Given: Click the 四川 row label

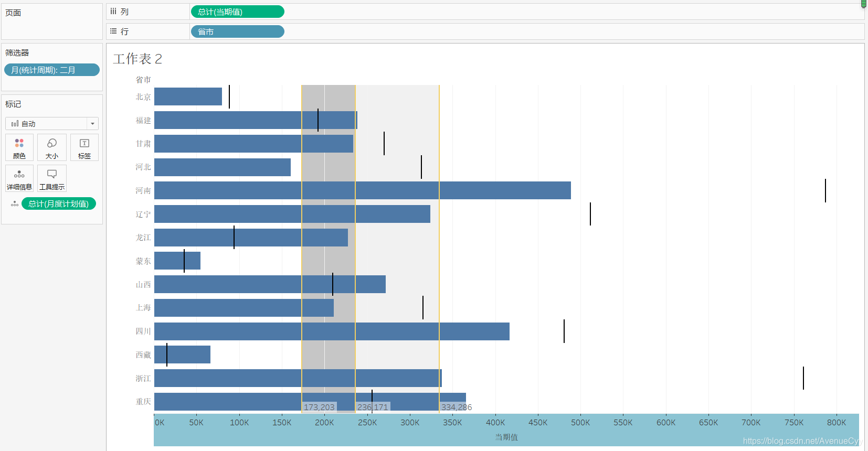Looking at the screenshot, I should [143, 331].
